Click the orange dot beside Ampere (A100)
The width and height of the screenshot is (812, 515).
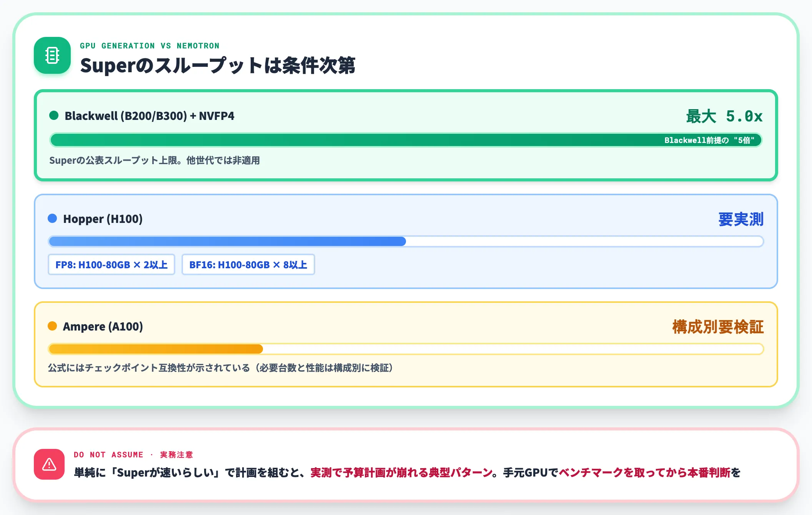click(52, 326)
